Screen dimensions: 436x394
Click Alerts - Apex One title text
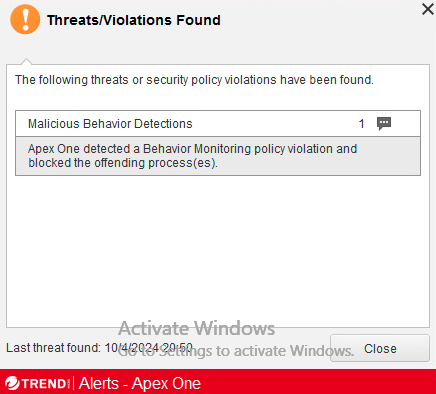coord(140,383)
